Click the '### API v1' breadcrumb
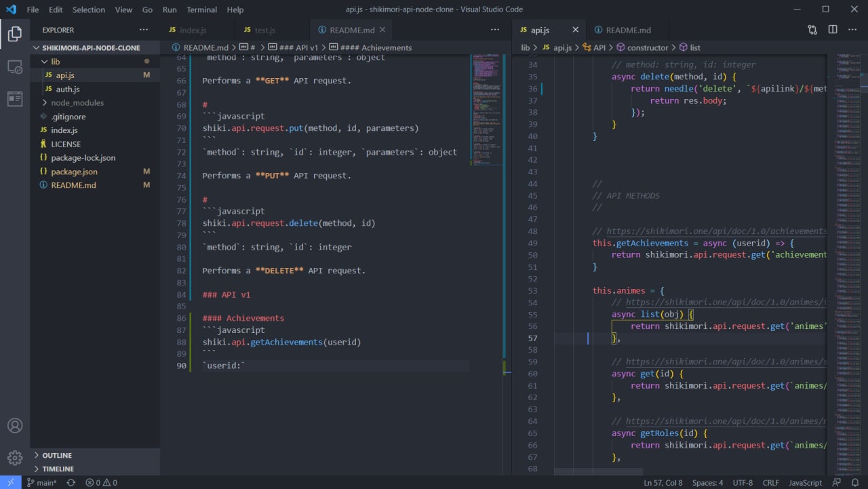This screenshot has height=489, width=868. [294, 47]
